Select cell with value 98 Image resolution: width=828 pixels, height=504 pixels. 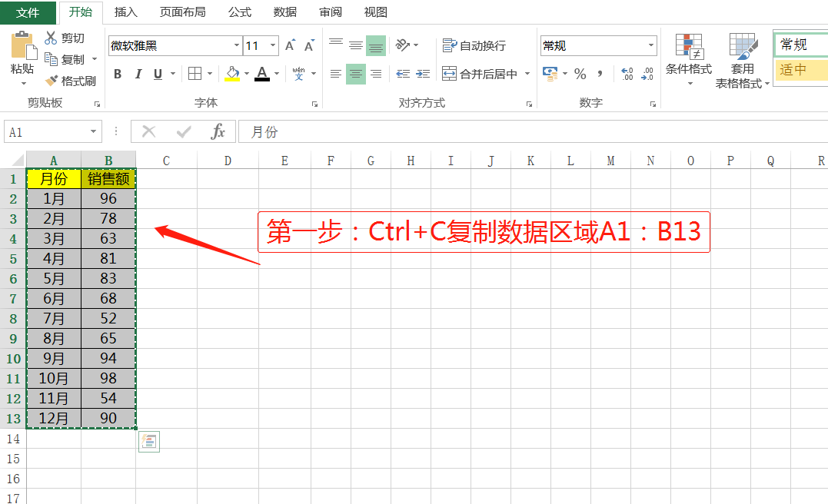click(108, 378)
